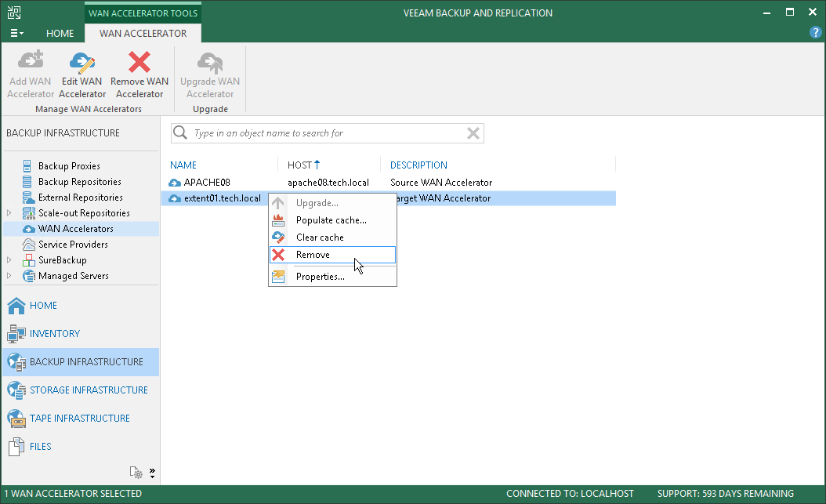Select SureBackup in the tree
The height and width of the screenshot is (504, 826).
pyautogui.click(x=62, y=260)
